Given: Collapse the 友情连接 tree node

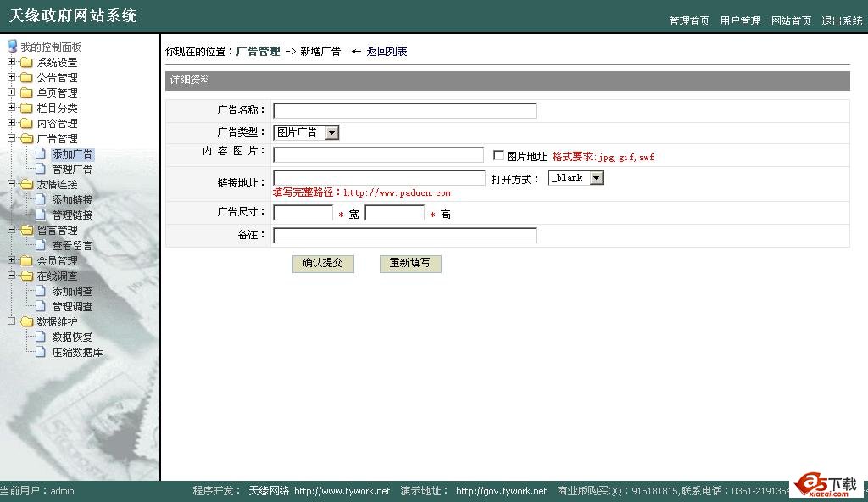Looking at the screenshot, I should pyautogui.click(x=12, y=184).
